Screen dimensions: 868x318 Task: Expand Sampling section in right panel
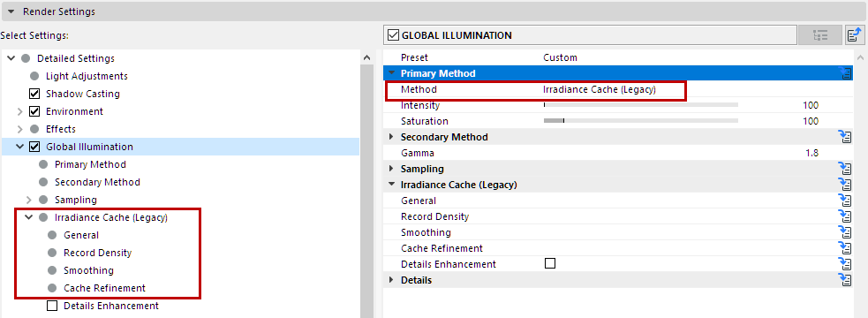pyautogui.click(x=391, y=169)
